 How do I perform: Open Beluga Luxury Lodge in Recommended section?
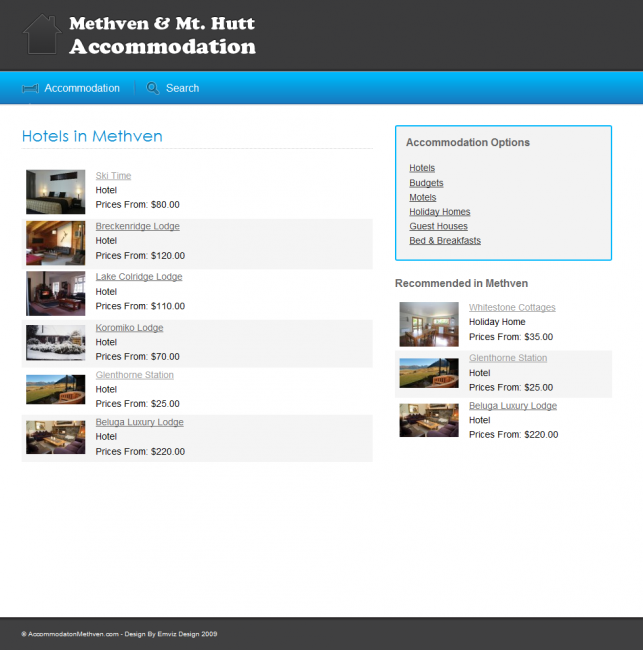[x=513, y=406]
